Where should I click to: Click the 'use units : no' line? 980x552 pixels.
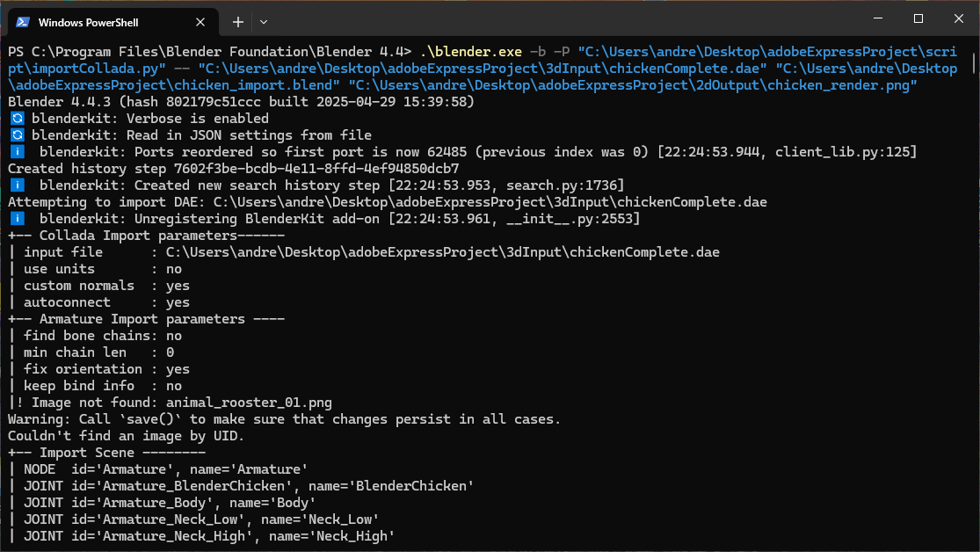(95, 269)
